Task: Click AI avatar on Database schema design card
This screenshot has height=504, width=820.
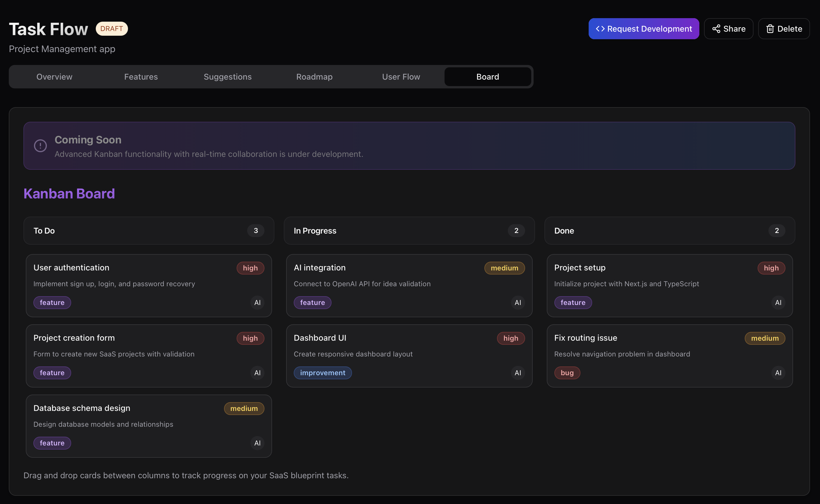Action: [257, 443]
